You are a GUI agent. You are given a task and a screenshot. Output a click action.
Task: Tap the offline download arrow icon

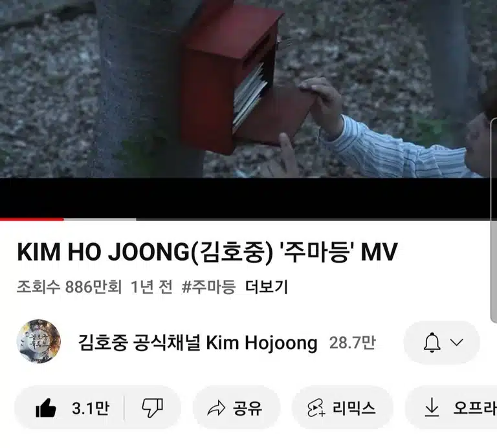click(x=432, y=408)
